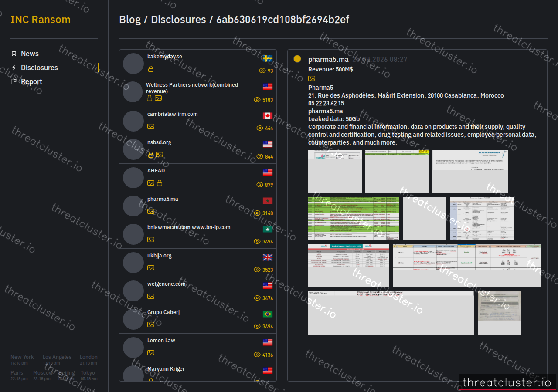The image size is (558, 392).
Task: Click the image icon under cambrialawfirm.com
Action: point(151,126)
